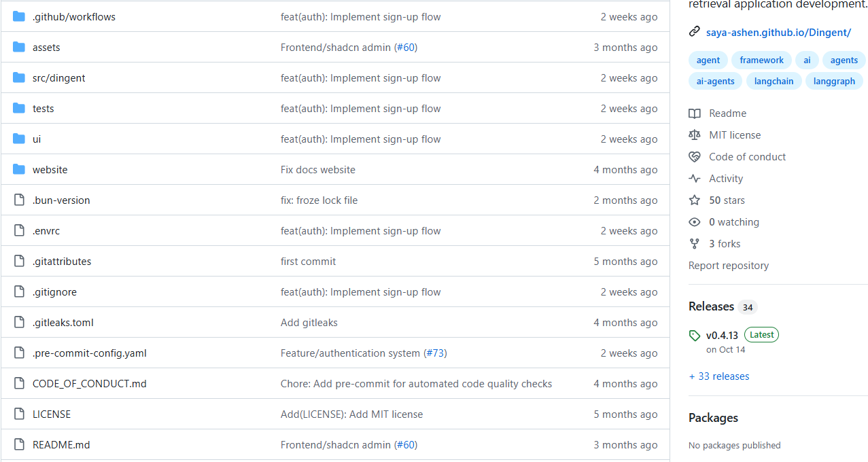868x462 pixels.
Task: Click the pulse icon beside Activity
Action: [694, 179]
